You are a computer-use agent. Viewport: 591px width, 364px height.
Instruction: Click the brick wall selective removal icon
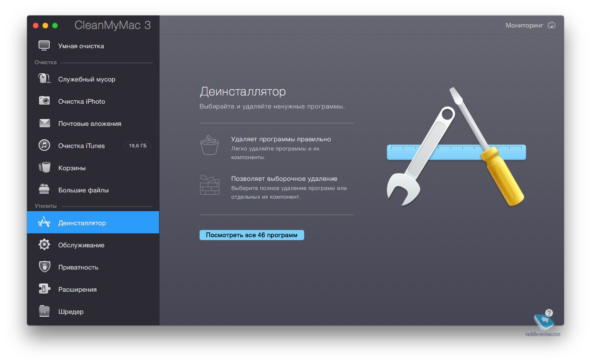coord(209,184)
